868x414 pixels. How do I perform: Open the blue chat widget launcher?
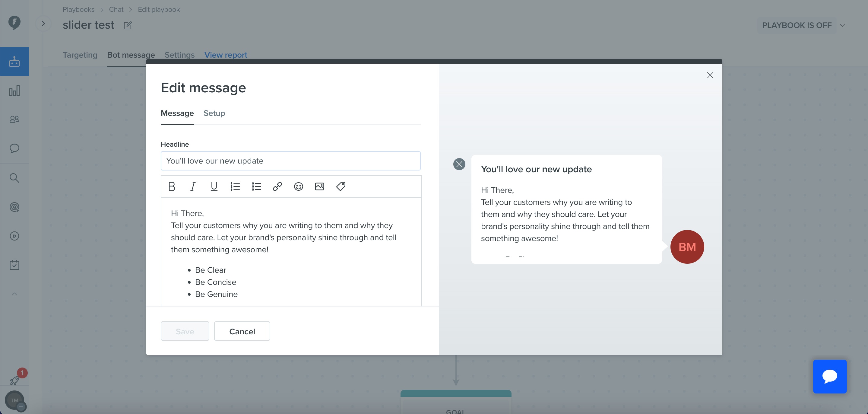click(x=830, y=377)
